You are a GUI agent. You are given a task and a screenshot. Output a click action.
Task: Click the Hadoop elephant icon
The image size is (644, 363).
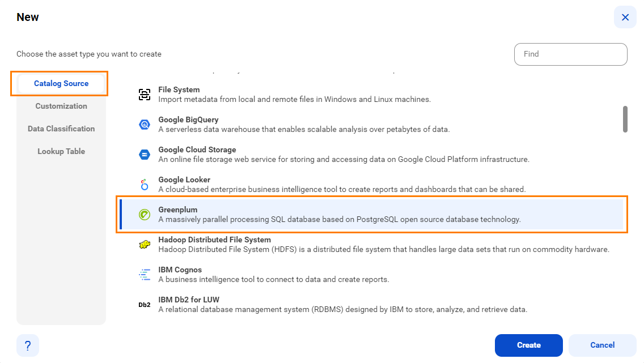click(x=145, y=245)
